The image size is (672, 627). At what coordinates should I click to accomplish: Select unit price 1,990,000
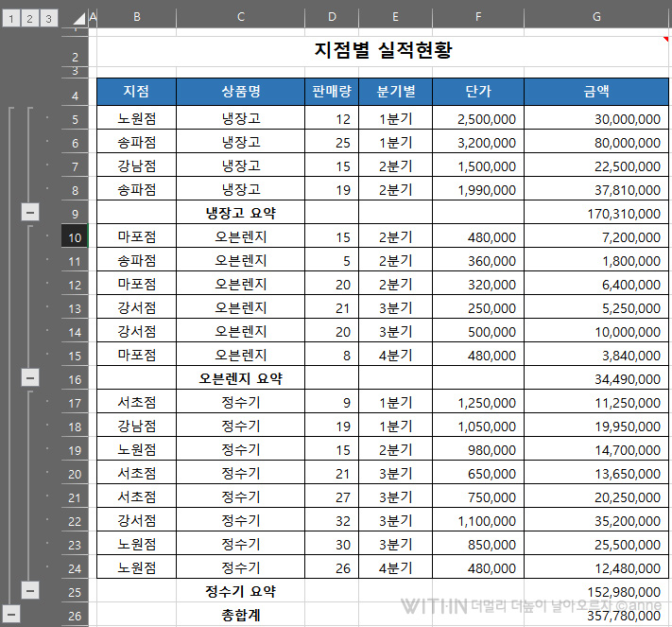coord(478,189)
